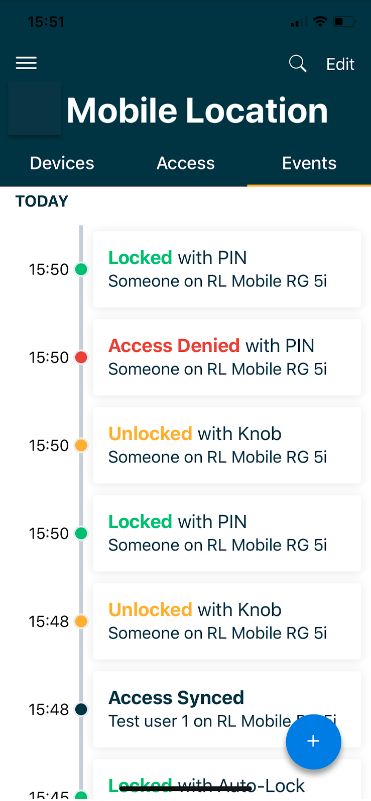
Task: Tap the Wi-Fi status icon
Action: [x=320, y=21]
